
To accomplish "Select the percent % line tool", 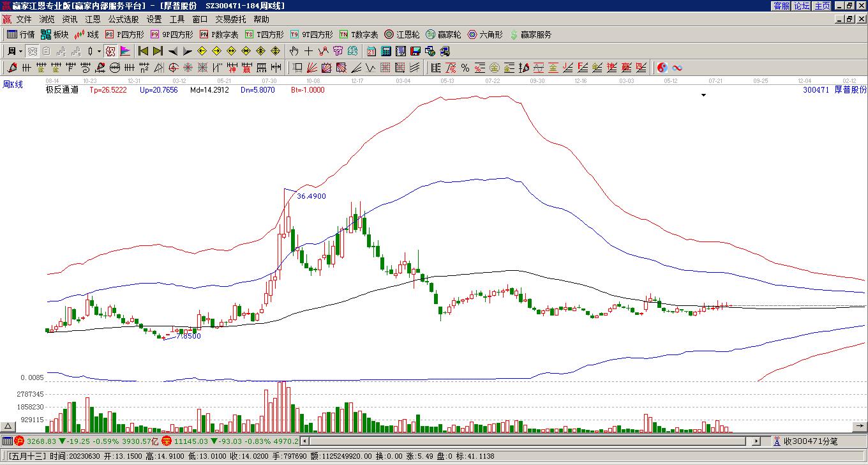I will (465, 68).
